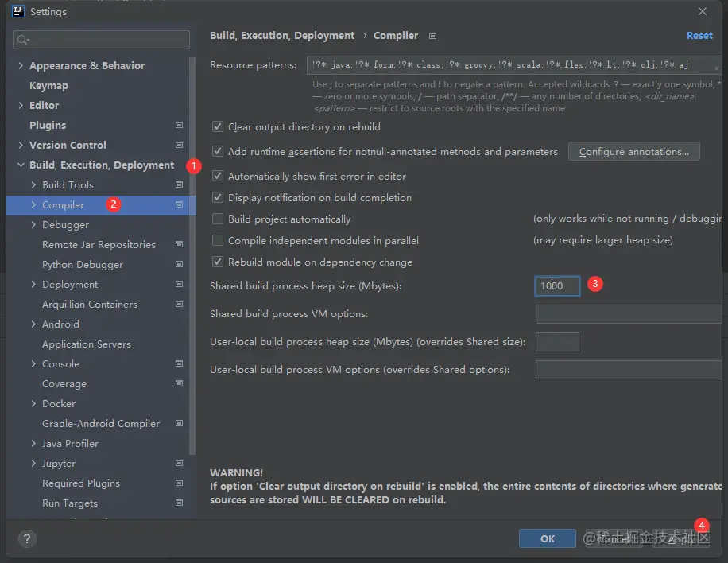The image size is (728, 563).
Task: Select Python Debugger settings
Action: [83, 264]
